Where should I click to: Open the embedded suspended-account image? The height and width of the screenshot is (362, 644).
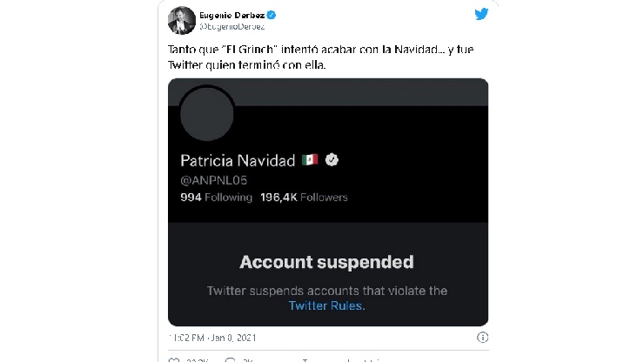tap(328, 202)
